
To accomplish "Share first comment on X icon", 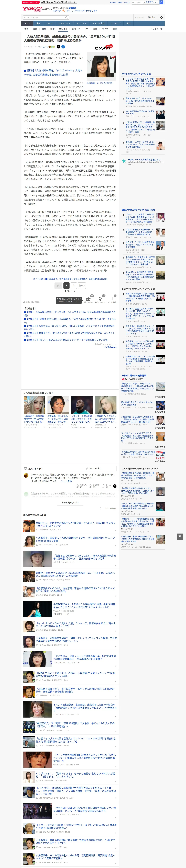I will tap(114, 486).
